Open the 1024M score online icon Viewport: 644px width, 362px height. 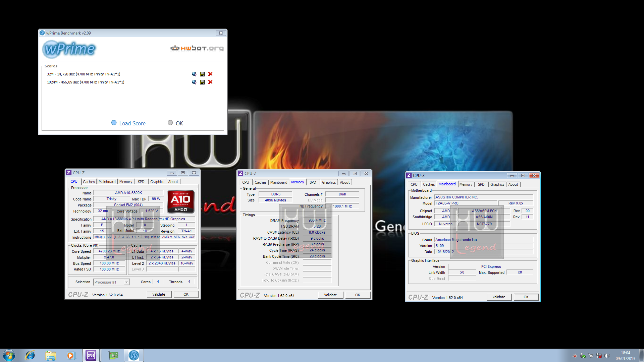click(194, 82)
